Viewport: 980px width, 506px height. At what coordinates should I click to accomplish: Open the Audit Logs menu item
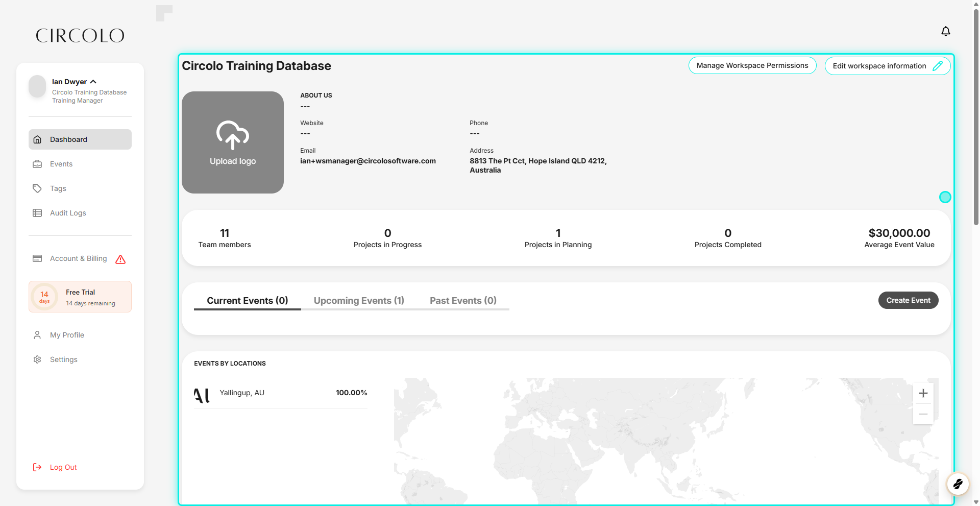click(x=80, y=213)
